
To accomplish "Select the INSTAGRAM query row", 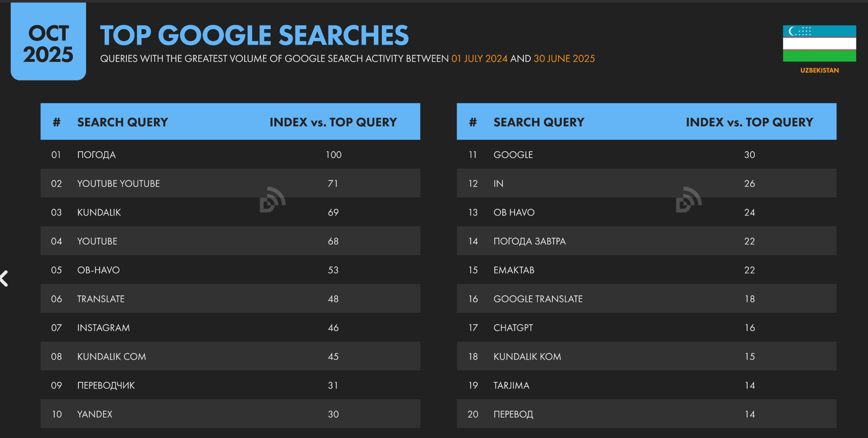I will 230,327.
